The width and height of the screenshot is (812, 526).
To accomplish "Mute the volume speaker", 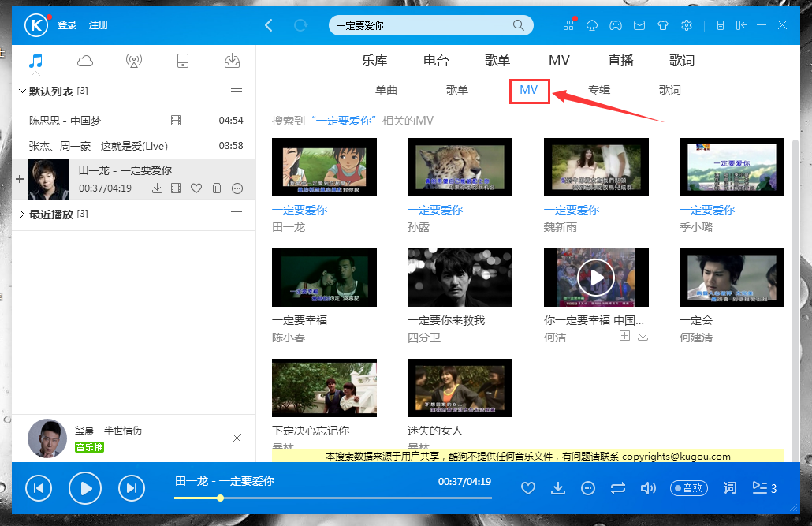I will (x=648, y=488).
